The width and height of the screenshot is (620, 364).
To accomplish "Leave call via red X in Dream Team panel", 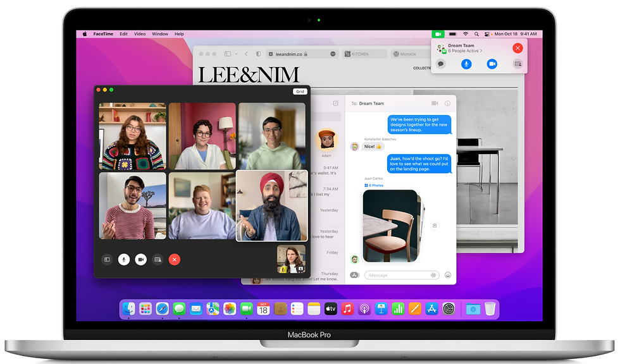I will coord(518,48).
